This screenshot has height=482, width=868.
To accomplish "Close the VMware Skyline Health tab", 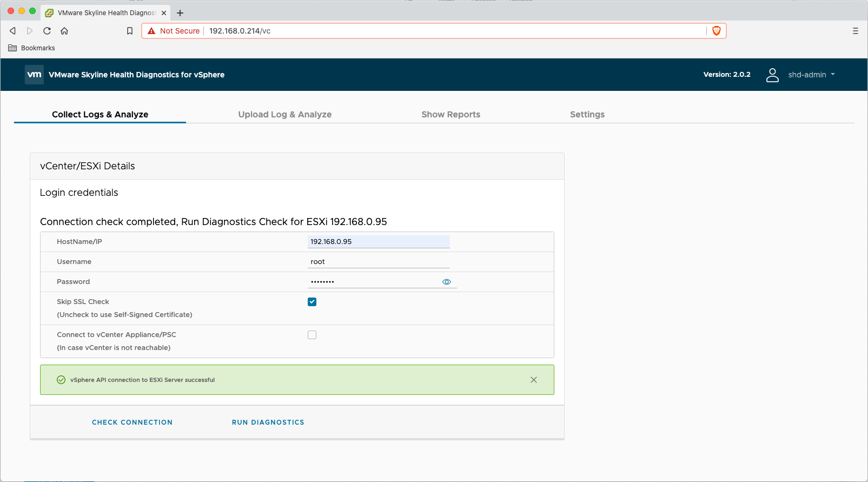I will pos(164,13).
